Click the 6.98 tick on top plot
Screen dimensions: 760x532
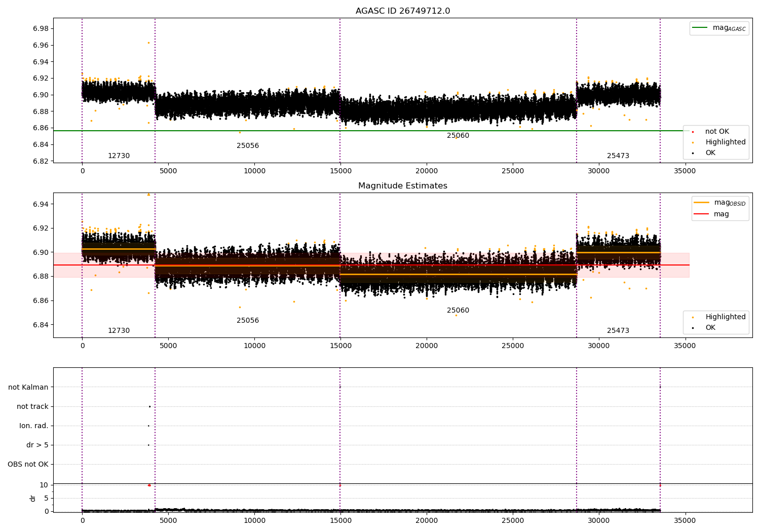(41, 29)
